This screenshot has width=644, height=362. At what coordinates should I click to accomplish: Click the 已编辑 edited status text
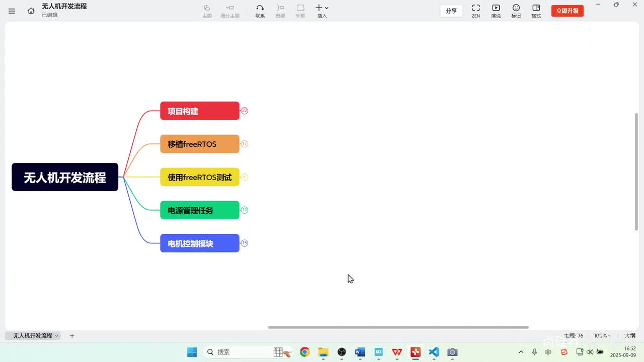[x=50, y=15]
